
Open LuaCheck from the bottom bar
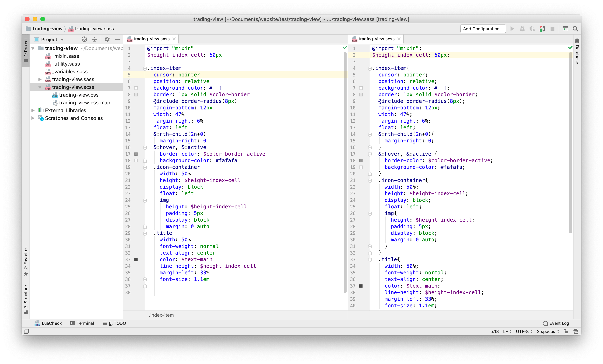tap(48, 323)
